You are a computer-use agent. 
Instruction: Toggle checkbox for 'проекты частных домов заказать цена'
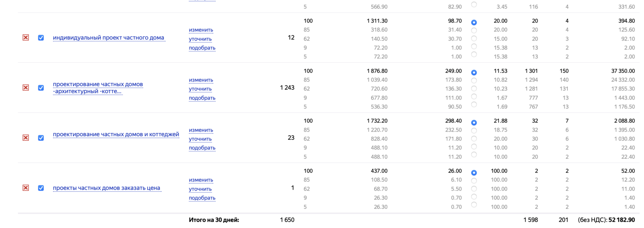[x=41, y=188]
